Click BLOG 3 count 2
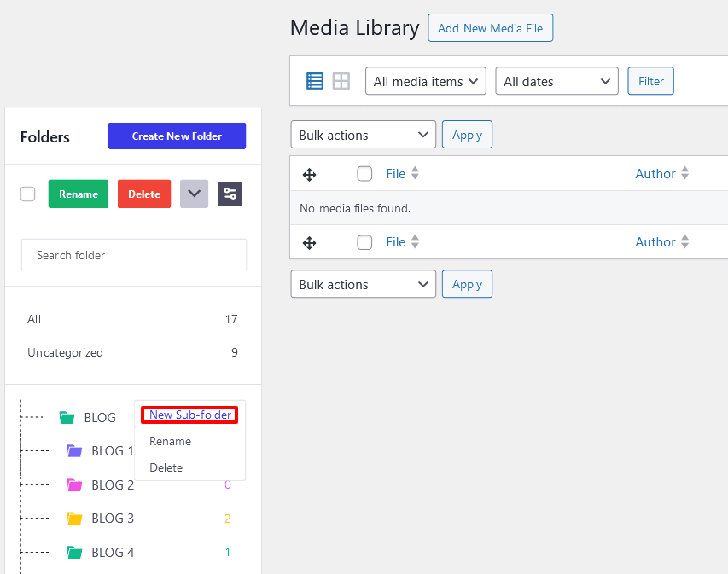 [228, 519]
